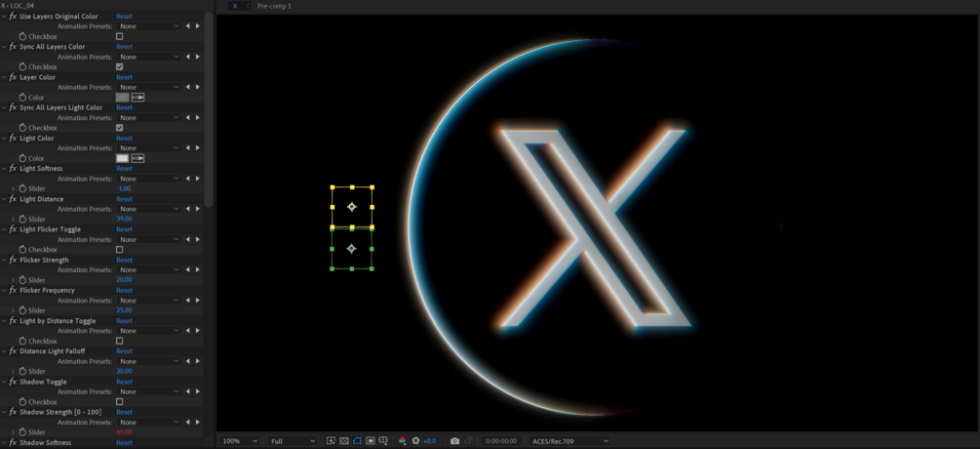
Task: Uncheck Sync All Layers Color checkbox
Action: [119, 67]
